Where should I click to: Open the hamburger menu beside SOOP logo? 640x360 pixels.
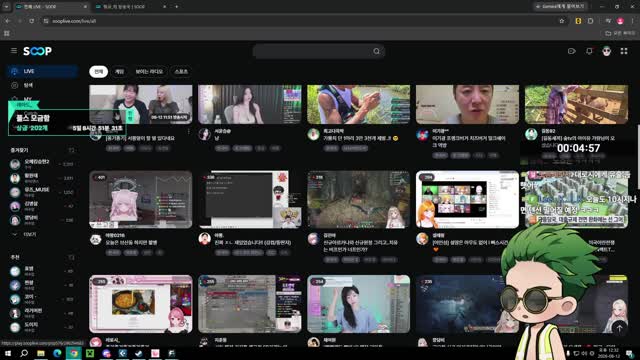[14, 51]
